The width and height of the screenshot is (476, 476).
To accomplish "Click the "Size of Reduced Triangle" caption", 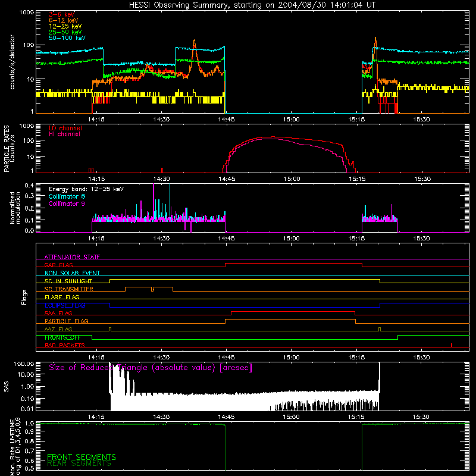I will click(x=151, y=367).
